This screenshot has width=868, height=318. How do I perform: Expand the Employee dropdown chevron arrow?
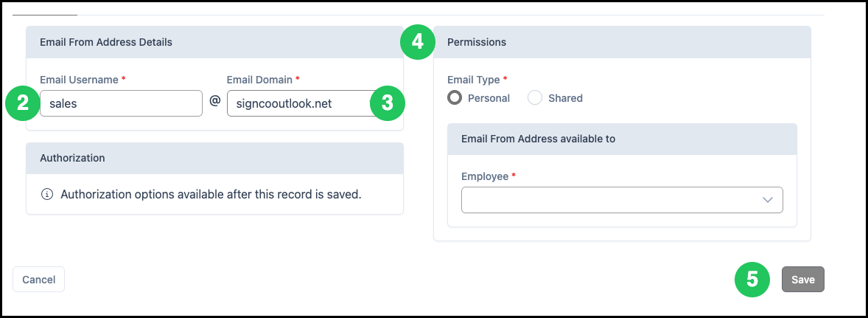point(767,200)
